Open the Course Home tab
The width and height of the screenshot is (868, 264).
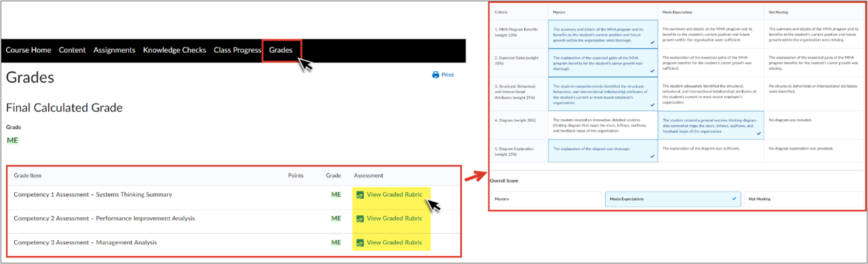pyautogui.click(x=28, y=50)
